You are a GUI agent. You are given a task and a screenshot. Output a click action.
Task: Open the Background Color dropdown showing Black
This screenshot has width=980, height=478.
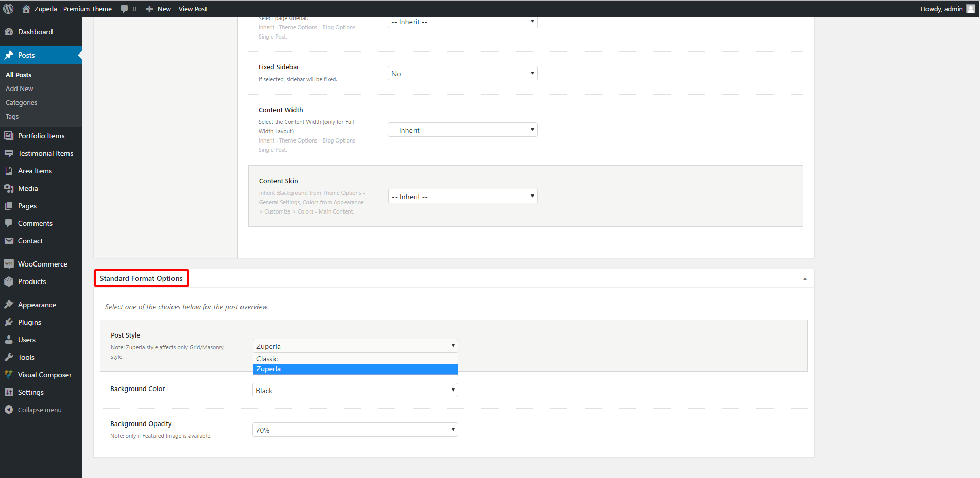tap(355, 390)
